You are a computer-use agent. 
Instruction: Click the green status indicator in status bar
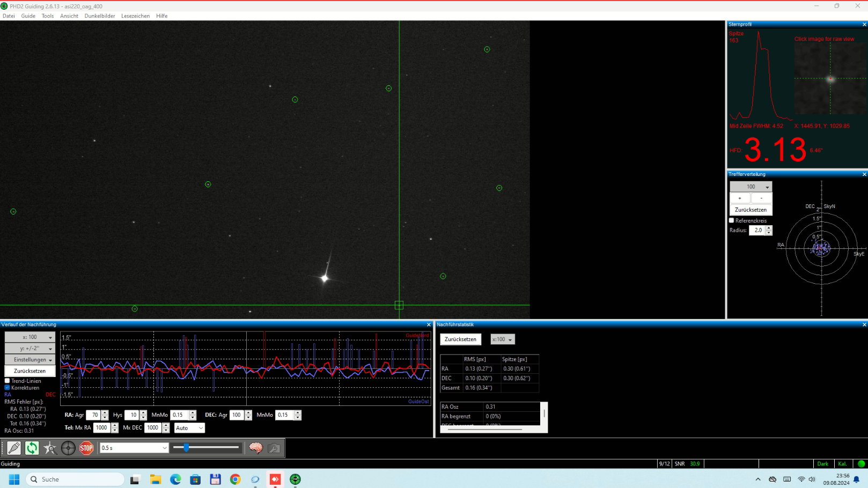pos(861,464)
